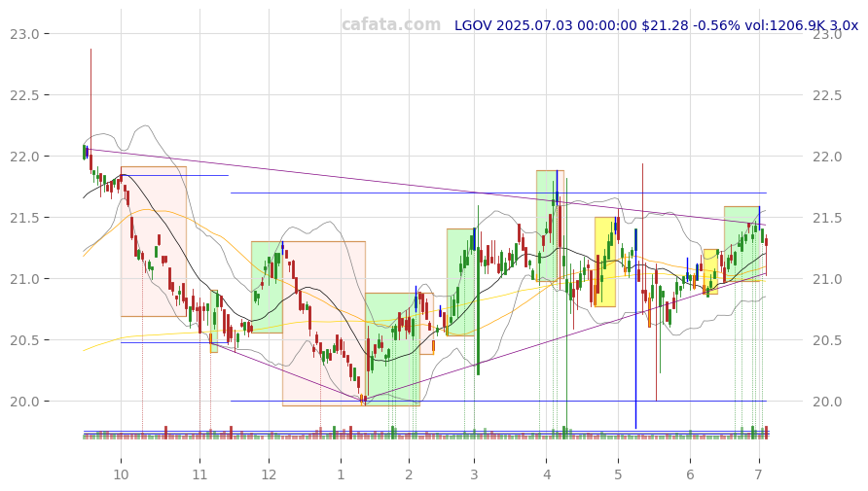Click right axis label 20.5

point(827,340)
